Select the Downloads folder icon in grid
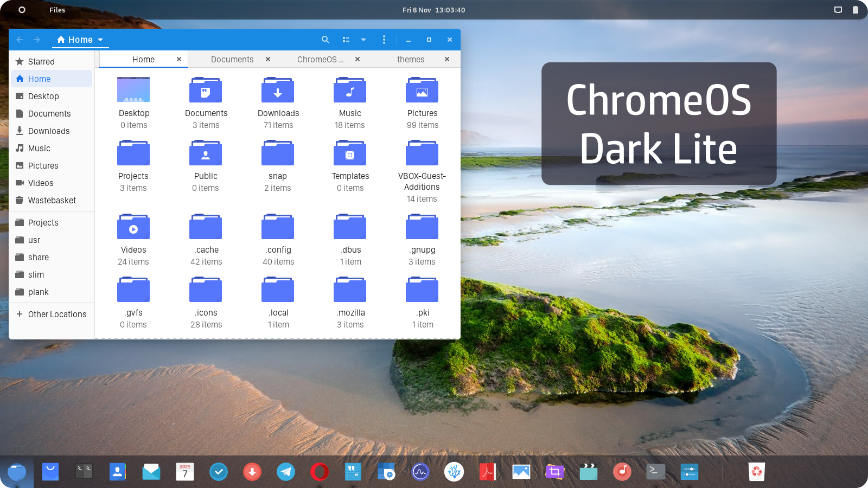This screenshot has height=488, width=868. click(x=278, y=89)
